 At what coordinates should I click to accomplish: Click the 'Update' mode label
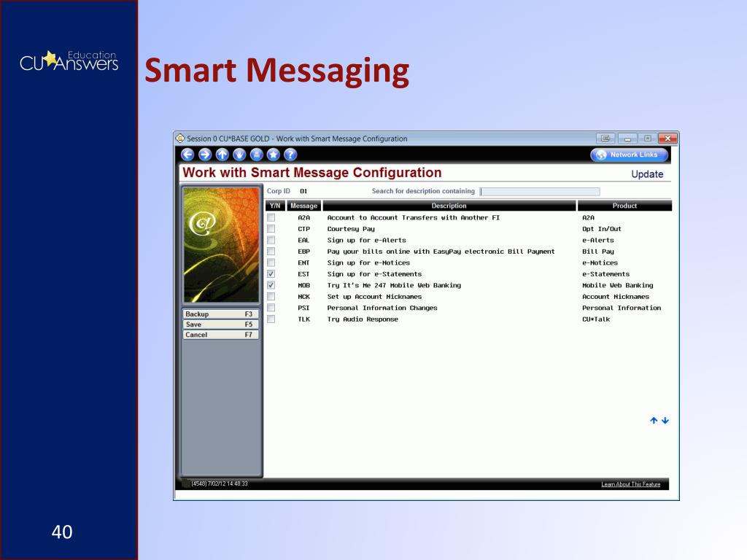[647, 174]
